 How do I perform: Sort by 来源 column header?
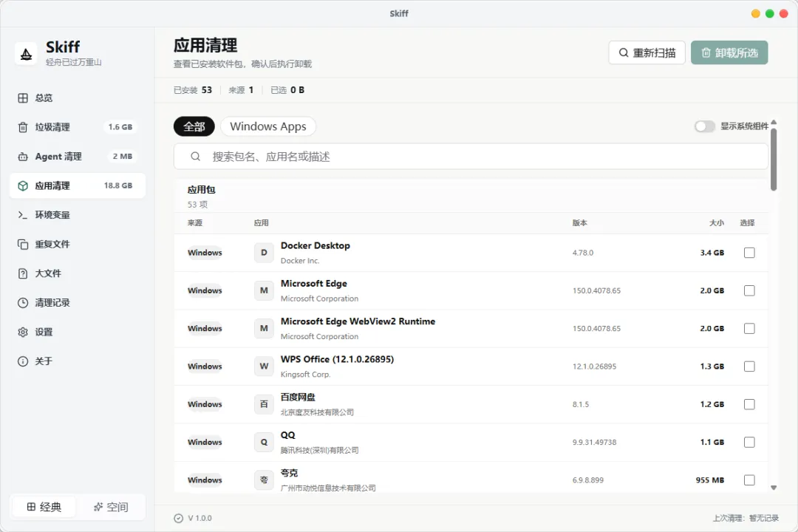pyautogui.click(x=195, y=223)
